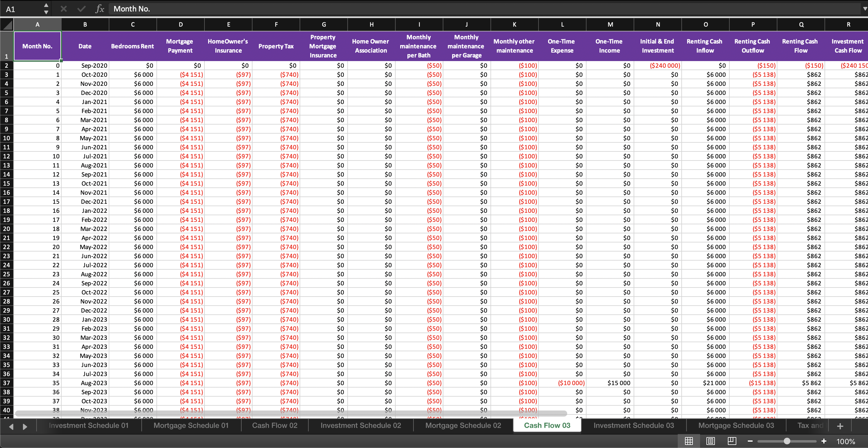
Task: Click the Property Mortgage Insurance header
Action: coord(323,46)
